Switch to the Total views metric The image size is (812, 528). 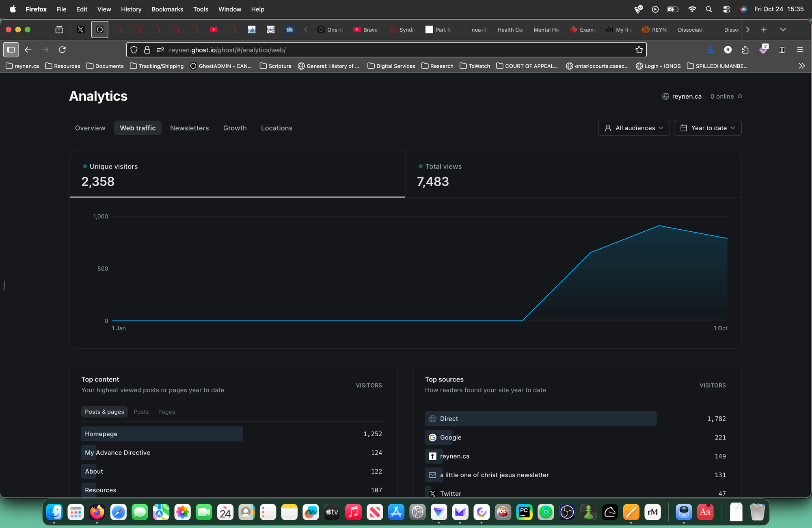(443, 175)
